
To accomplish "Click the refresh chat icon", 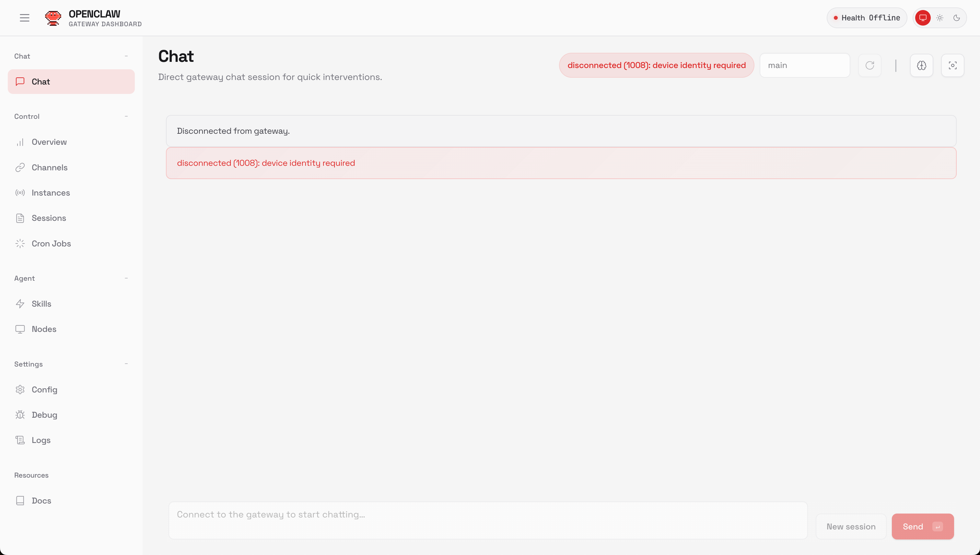I will coord(869,65).
